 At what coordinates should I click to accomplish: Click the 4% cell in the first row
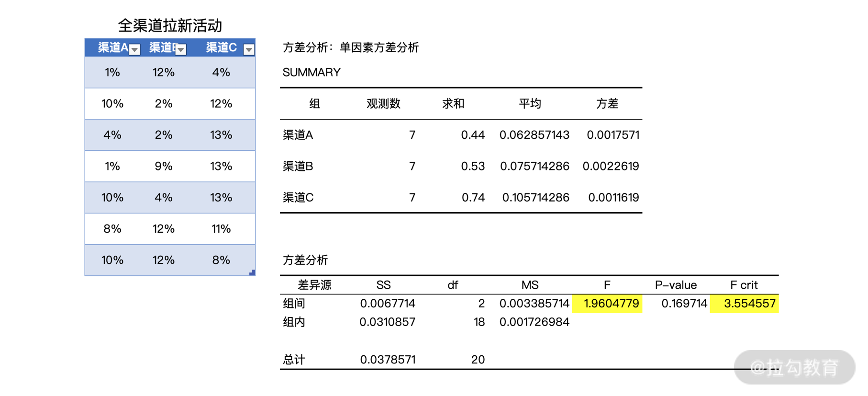[x=221, y=72]
